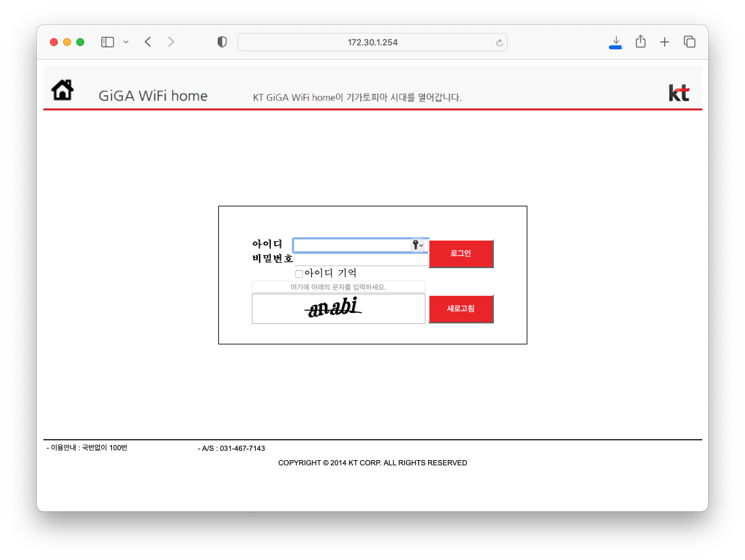Click the 이용안내 국번없이 100번 text

pos(87,448)
